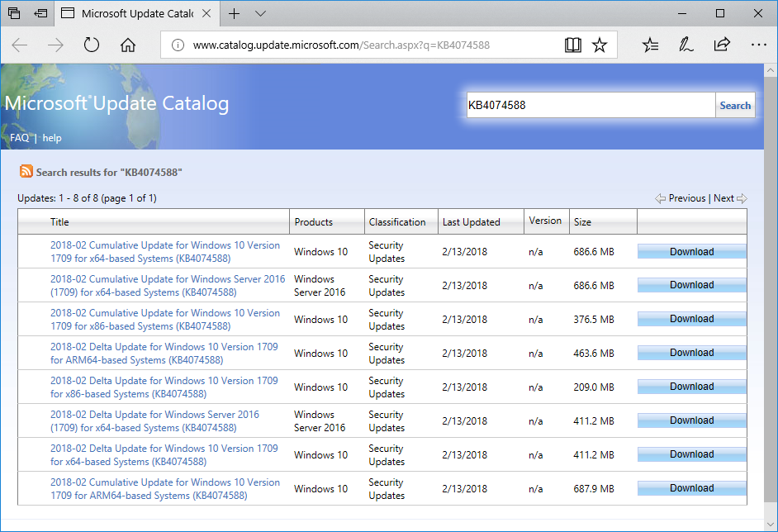778x532 pixels.
Task: Add page to favorites star icon
Action: (x=600, y=45)
